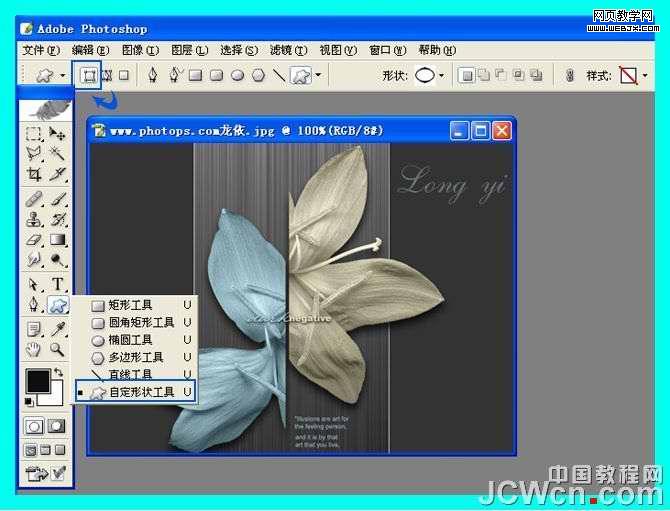
Task: Select the Brush tool
Action: point(57,199)
